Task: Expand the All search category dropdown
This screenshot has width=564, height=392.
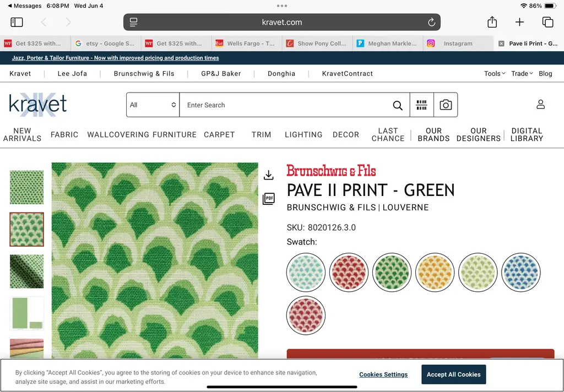Action: [153, 105]
